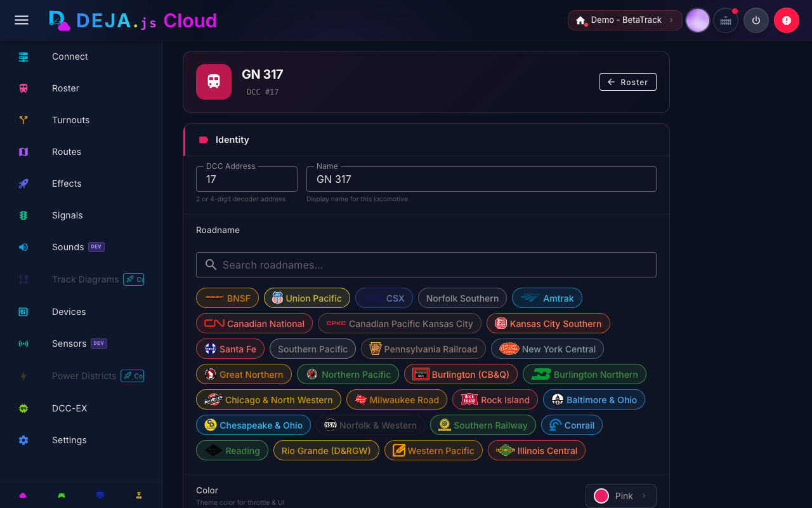812x508 pixels.
Task: Open Routes in the sidebar
Action: [81, 152]
